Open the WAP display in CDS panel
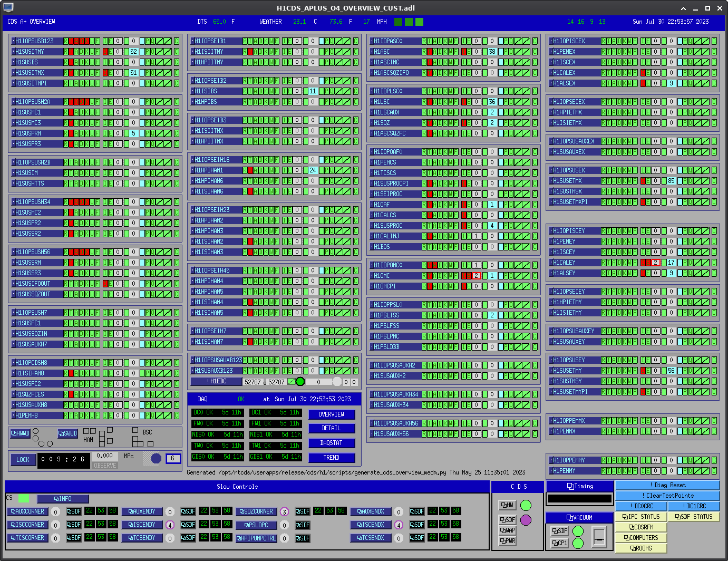This screenshot has height=561, width=728. [x=507, y=530]
